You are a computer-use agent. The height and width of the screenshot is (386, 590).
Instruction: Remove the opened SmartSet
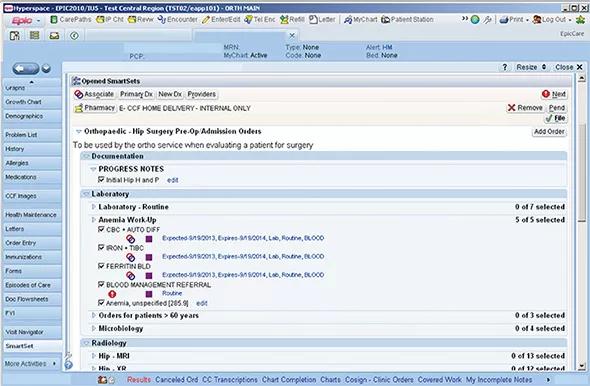525,108
